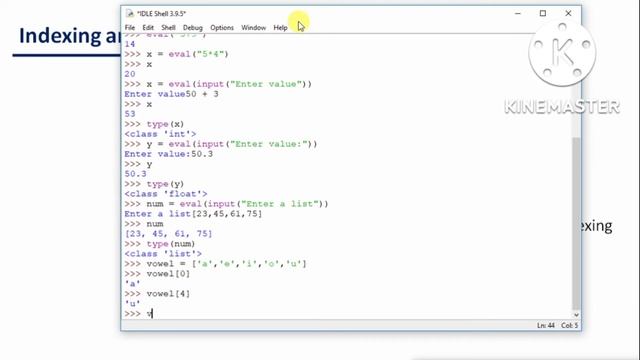Open the Debug menu
The image size is (640, 360).
pos(193,28)
